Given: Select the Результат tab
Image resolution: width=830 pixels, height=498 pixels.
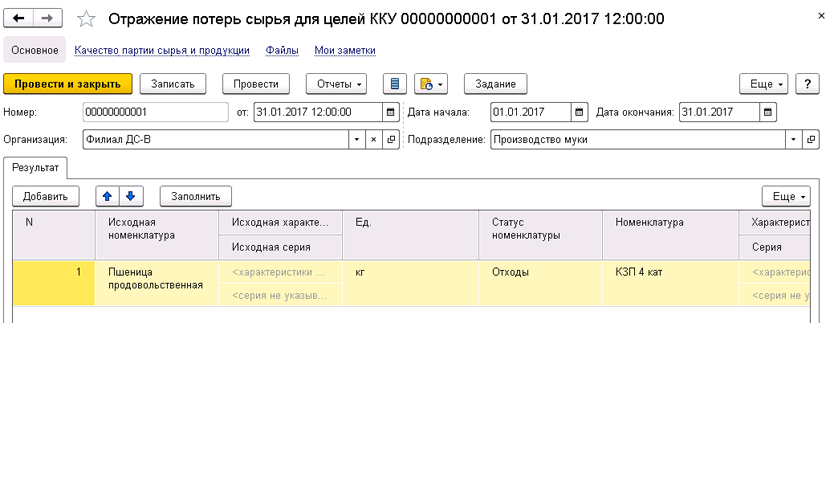Looking at the screenshot, I should (35, 168).
